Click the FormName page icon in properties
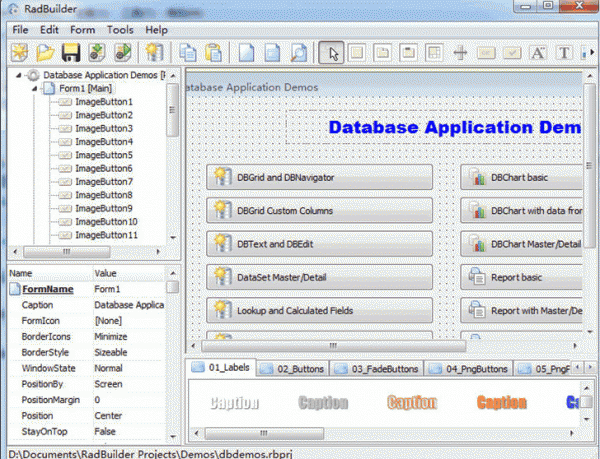Viewport: 600px width, 459px height. [x=15, y=289]
